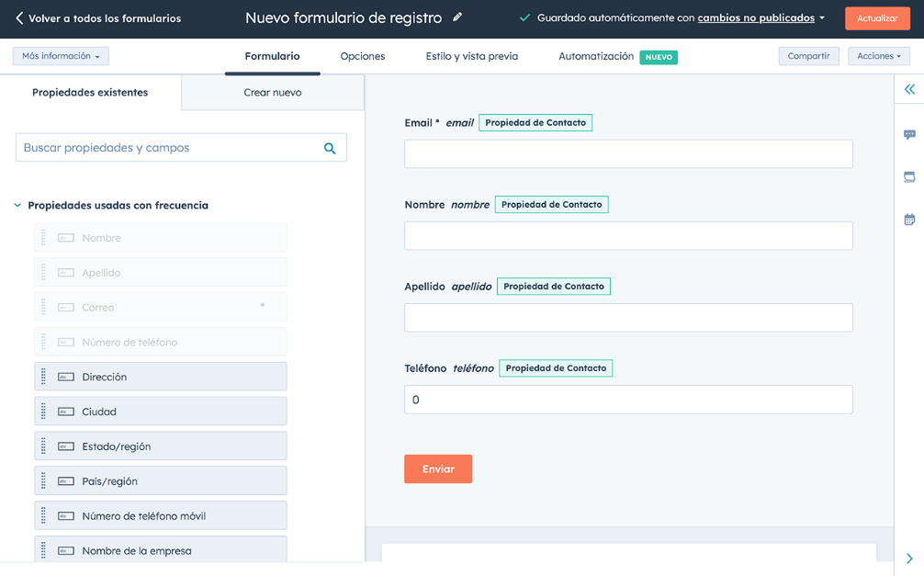Click the pencil icon to rename the form
The height and width of the screenshot is (576, 924).
point(456,17)
